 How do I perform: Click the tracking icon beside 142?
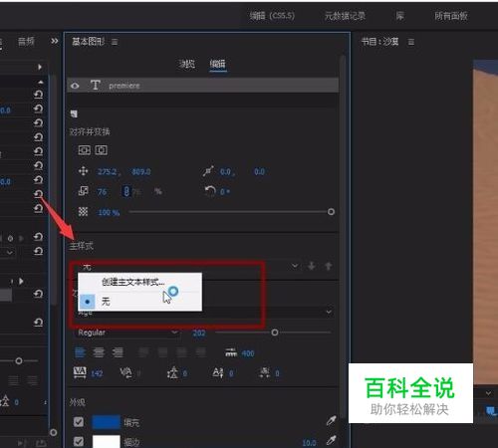click(80, 372)
